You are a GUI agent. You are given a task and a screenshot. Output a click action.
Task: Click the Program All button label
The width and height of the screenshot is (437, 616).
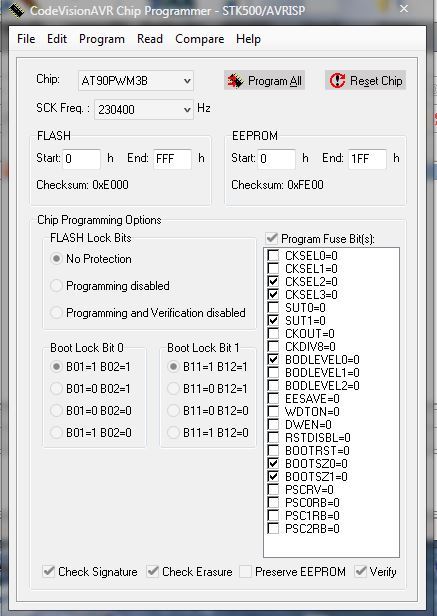pos(275,81)
